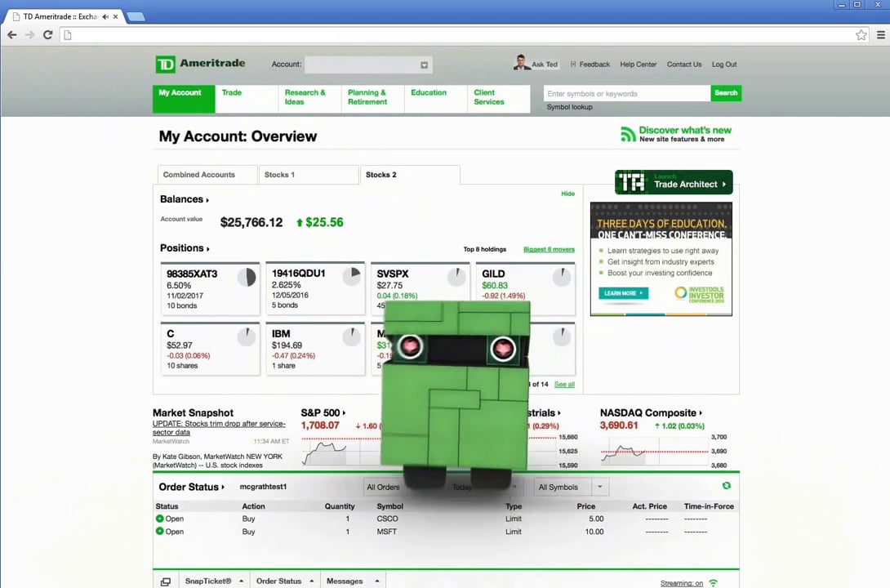Open the browser menu icon
This screenshot has width=890, height=588.
pos(880,35)
